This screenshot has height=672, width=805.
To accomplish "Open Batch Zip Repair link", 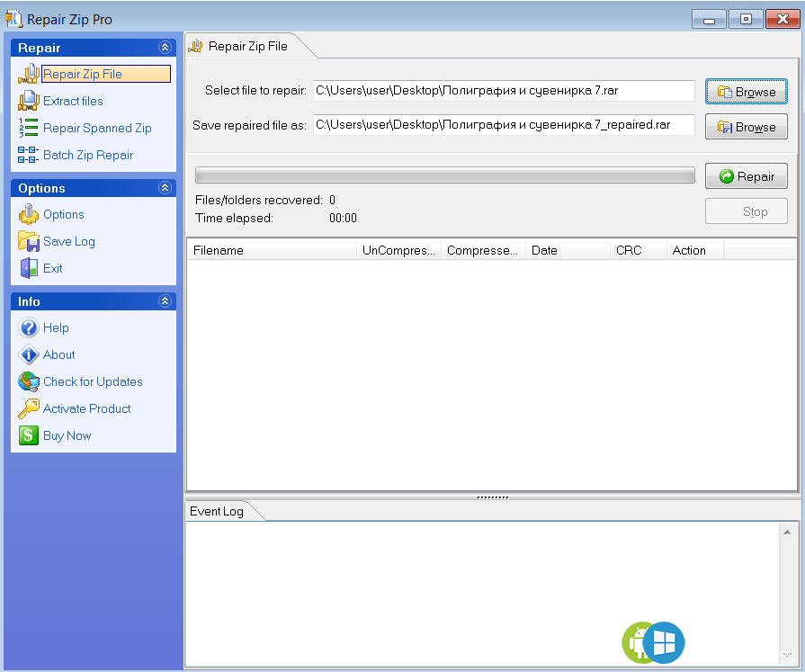I will click(x=88, y=155).
